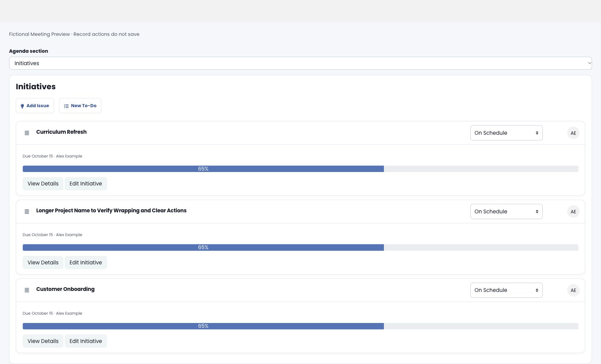The image size is (601, 364).
Task: Change Curriculum Refresh status dropdown
Action: click(x=507, y=133)
